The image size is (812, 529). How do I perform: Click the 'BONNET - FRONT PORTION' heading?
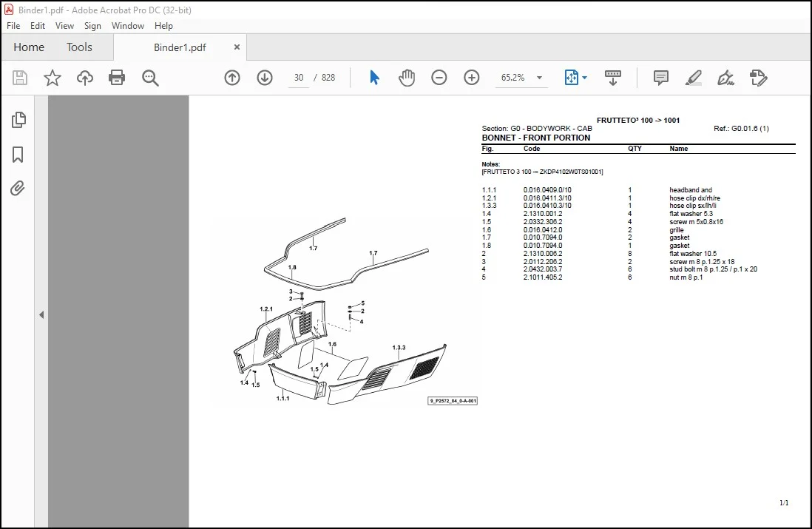coord(536,138)
